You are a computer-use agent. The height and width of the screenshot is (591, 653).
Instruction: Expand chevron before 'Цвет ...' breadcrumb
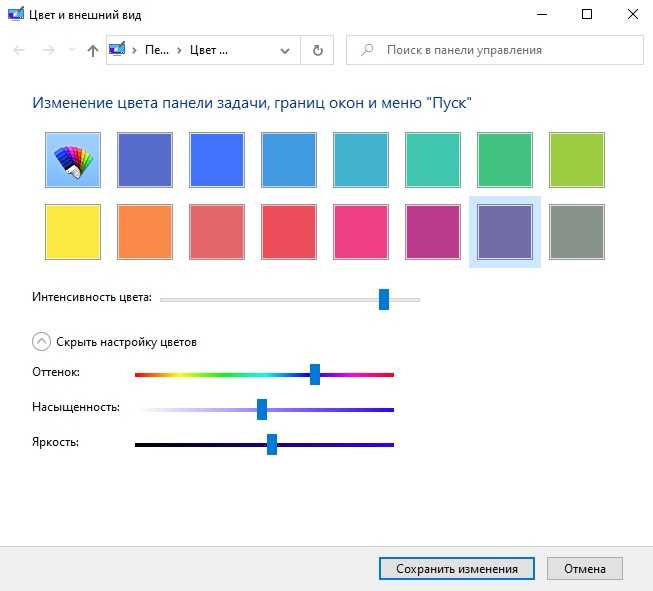[179, 50]
